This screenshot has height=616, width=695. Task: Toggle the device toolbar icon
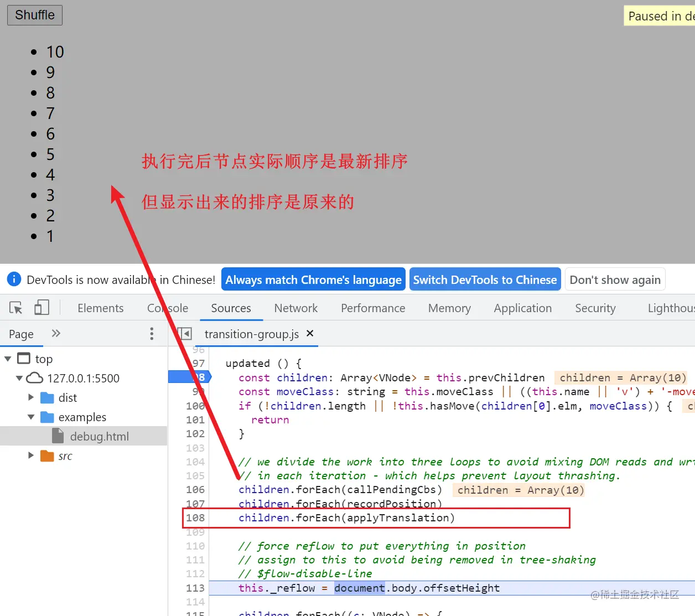click(x=42, y=308)
